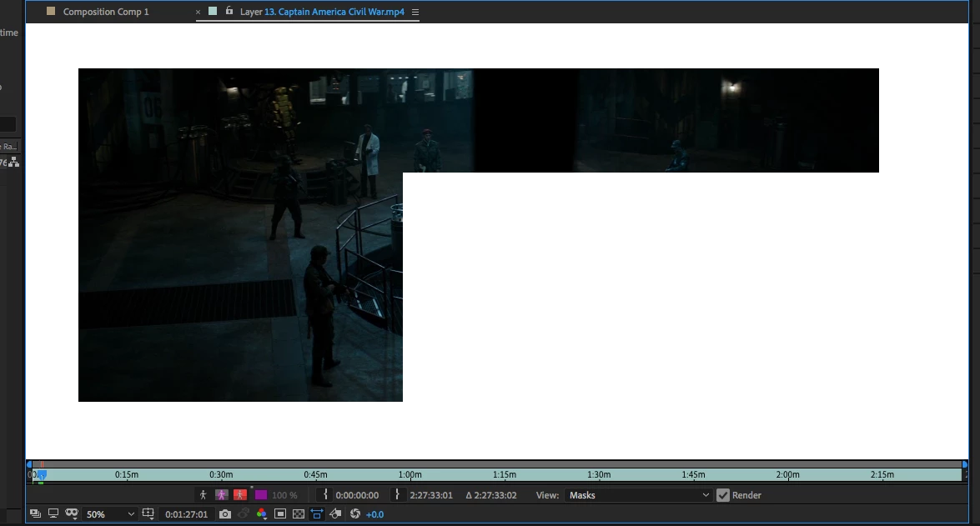Toggle alpha overlay view (red figure icon)

(240, 495)
